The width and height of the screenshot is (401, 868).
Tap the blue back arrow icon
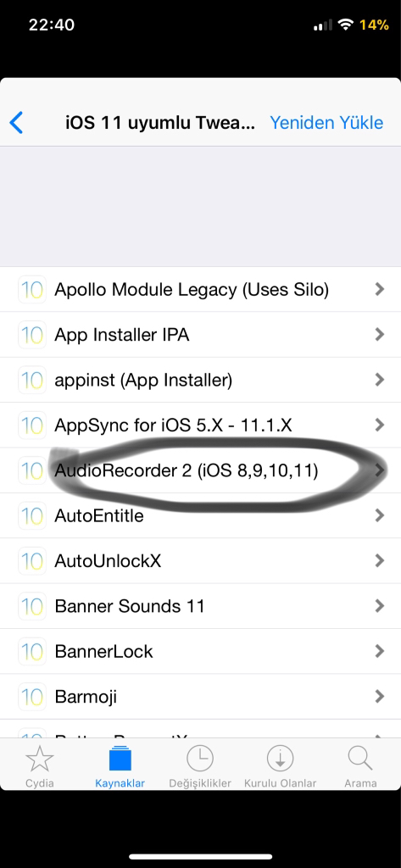click(x=17, y=122)
